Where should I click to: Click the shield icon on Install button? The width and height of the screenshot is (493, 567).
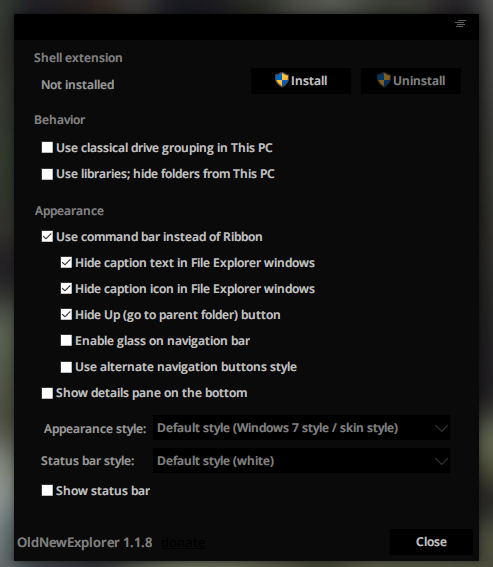[281, 80]
